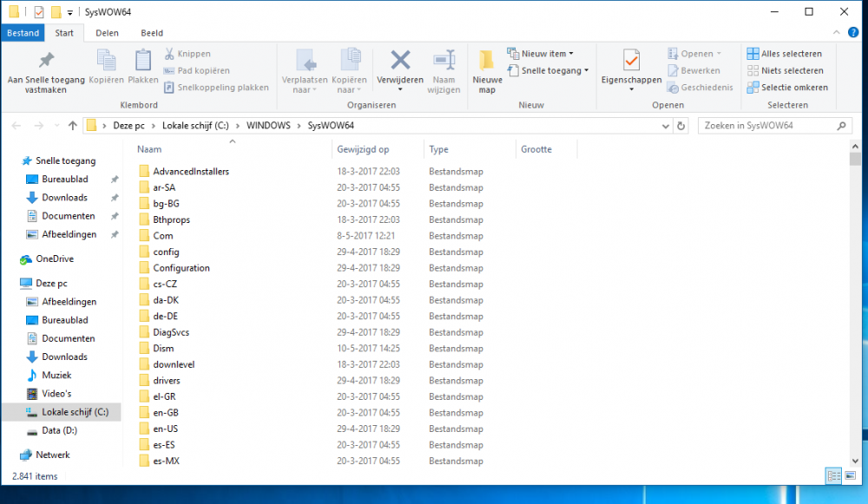Open the Beeld ribbon tab
The image size is (868, 504).
[152, 33]
